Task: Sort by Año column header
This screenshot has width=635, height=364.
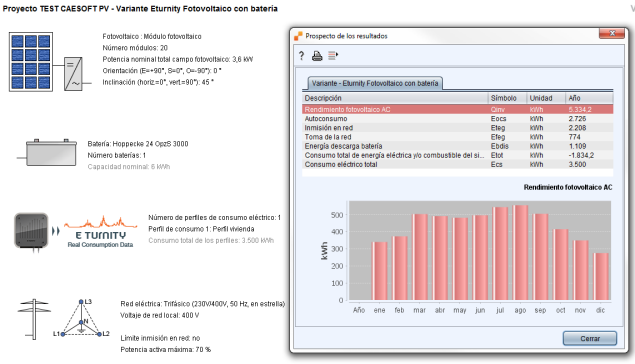Action: tap(589, 98)
